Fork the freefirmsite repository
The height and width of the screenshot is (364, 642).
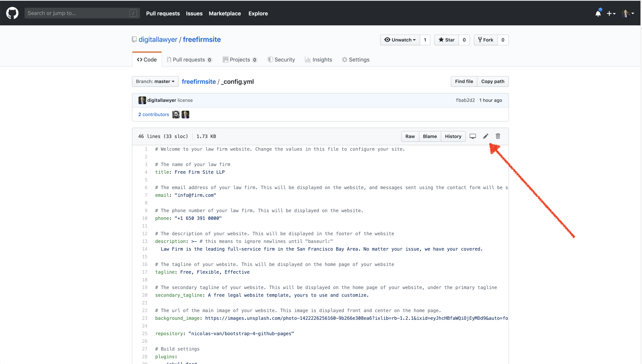486,40
